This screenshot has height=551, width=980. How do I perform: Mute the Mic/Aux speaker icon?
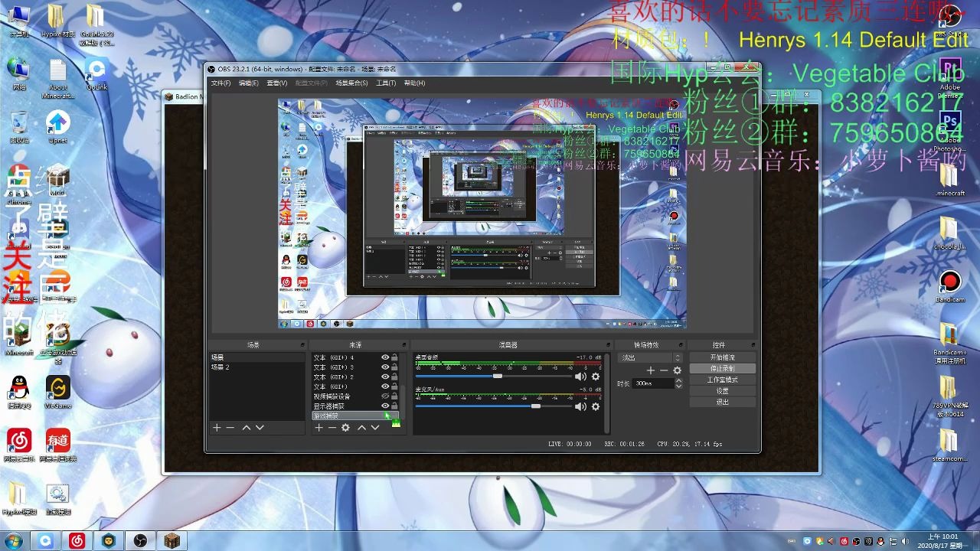point(580,406)
